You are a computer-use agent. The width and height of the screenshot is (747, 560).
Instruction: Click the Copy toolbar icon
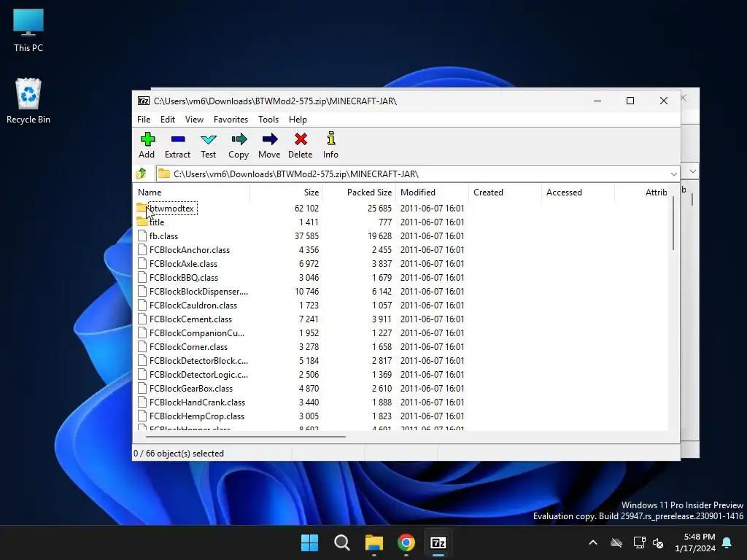pyautogui.click(x=239, y=139)
